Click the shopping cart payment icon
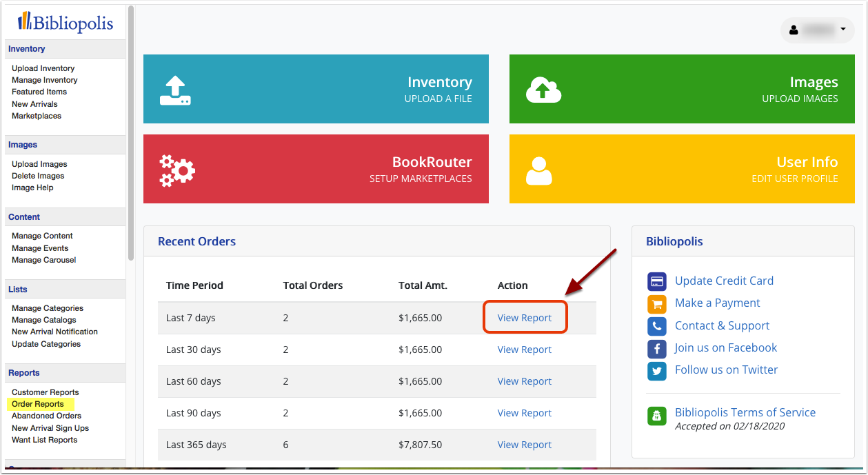 click(x=657, y=303)
